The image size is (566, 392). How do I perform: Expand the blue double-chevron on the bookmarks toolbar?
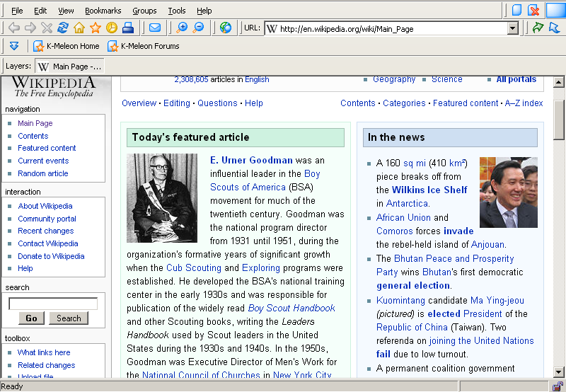pos(13,46)
